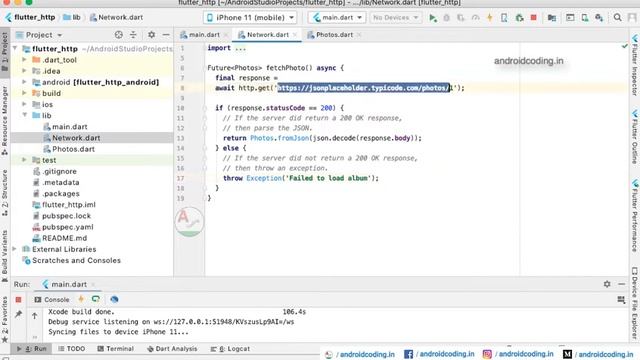640x360 pixels.
Task: Toggle Build Variants side panel
Action: 4,256
